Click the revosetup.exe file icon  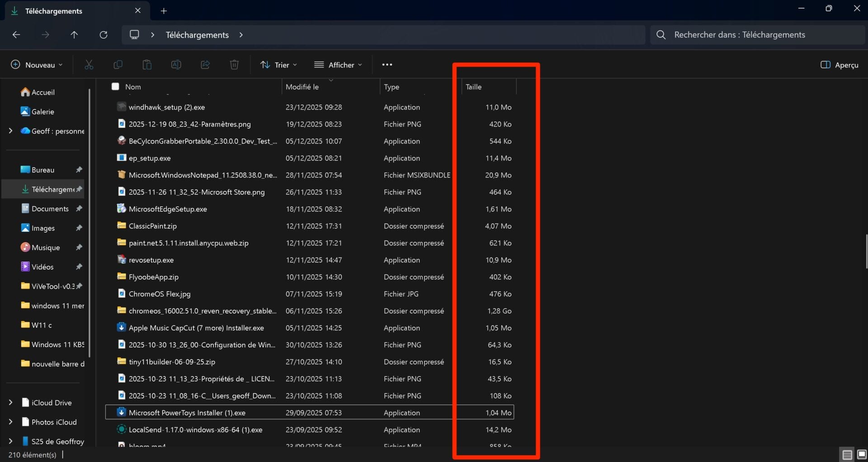point(121,260)
